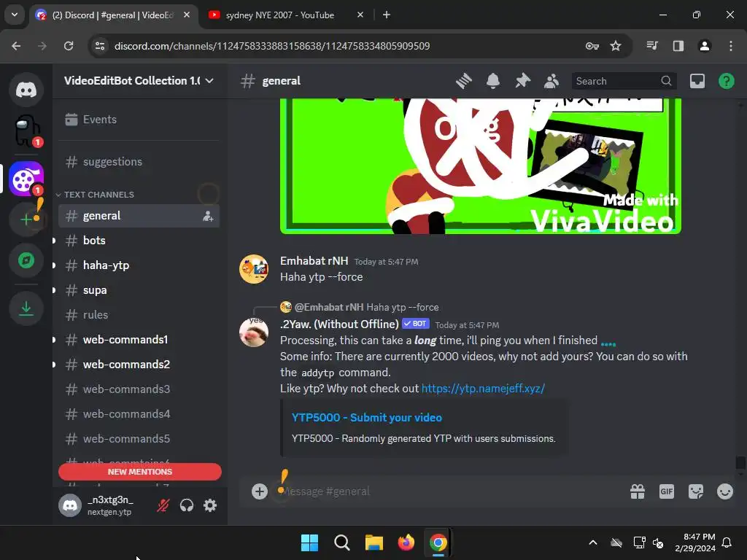747x560 pixels.
Task: Select the general channel in sidebar
Action: coord(139,216)
